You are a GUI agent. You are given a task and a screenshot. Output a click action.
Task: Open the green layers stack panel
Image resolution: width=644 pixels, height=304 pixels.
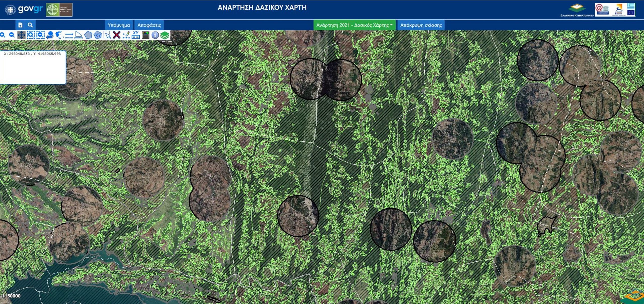(x=165, y=35)
